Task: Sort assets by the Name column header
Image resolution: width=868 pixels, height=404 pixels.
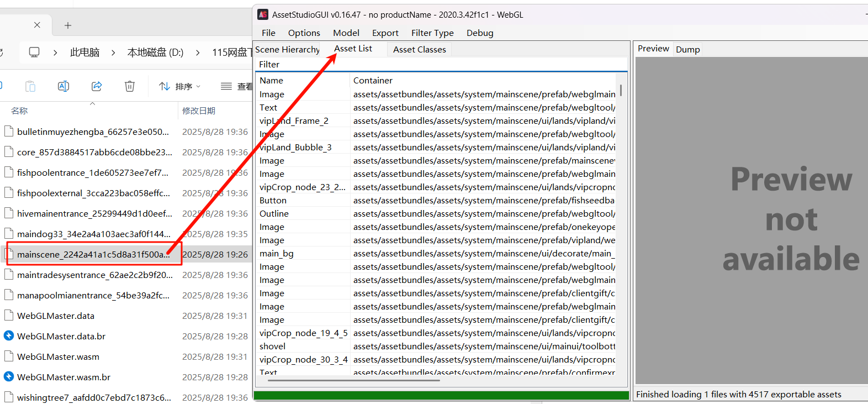Action: (303, 81)
